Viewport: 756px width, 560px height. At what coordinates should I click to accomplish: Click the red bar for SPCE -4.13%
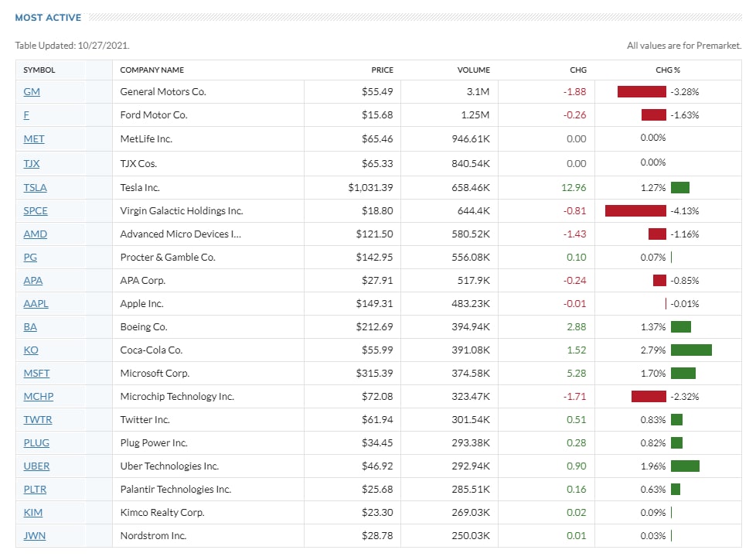[635, 211]
